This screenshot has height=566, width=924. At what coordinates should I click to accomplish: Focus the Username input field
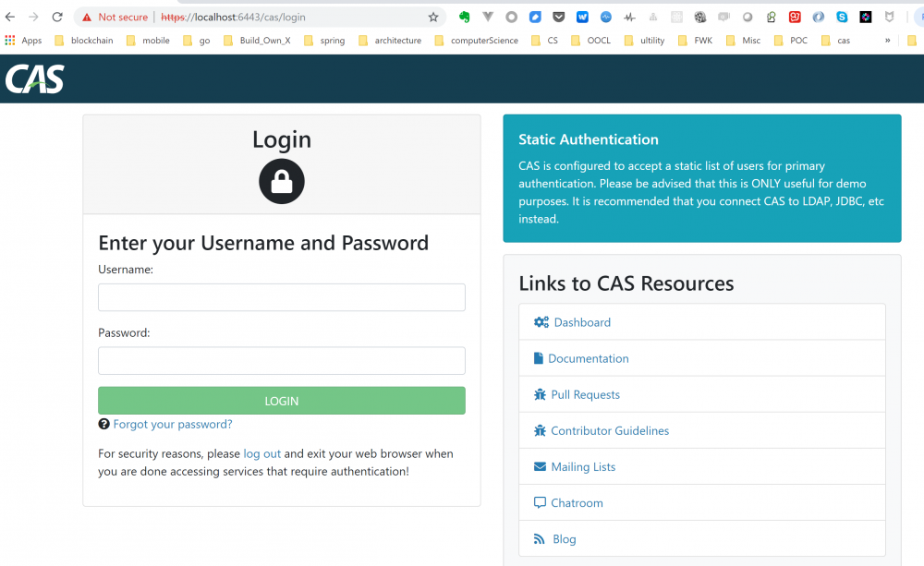282,297
